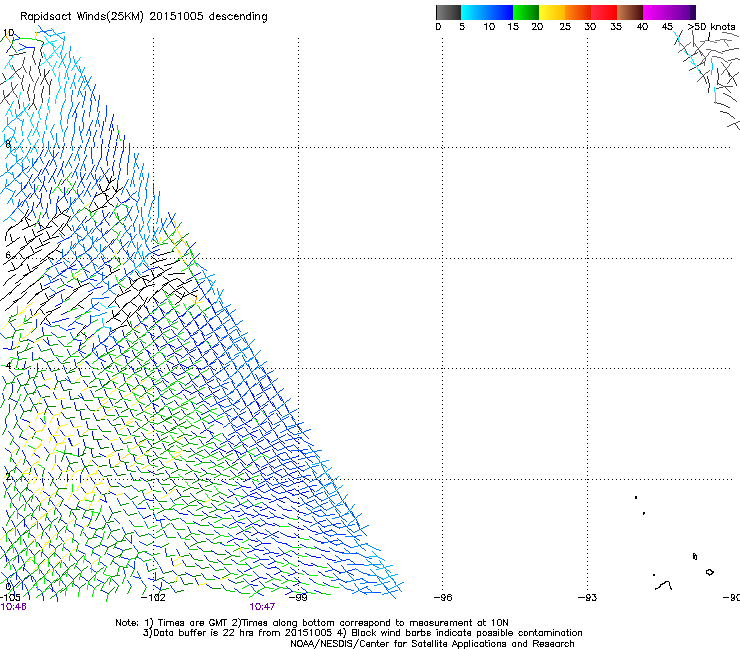Click the dark purple 45-50 knots segment
740x650 pixels.
point(682,12)
